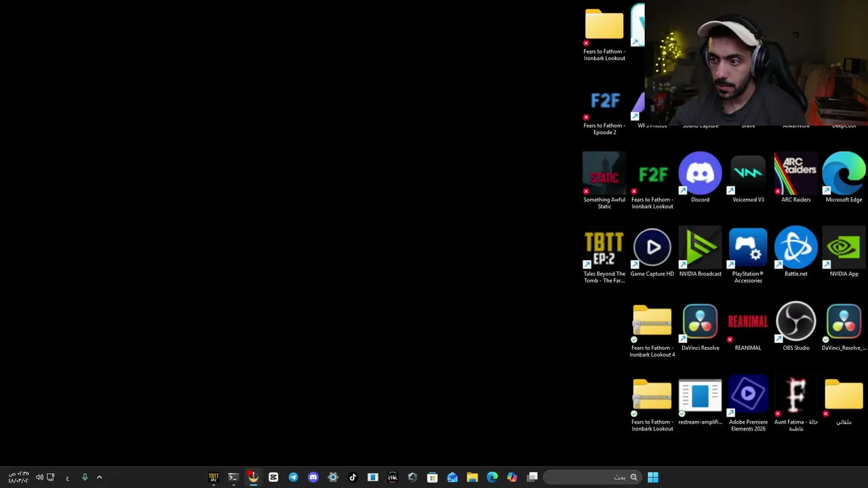
Task: Switch the input language indicator in the tray
Action: (x=67, y=478)
